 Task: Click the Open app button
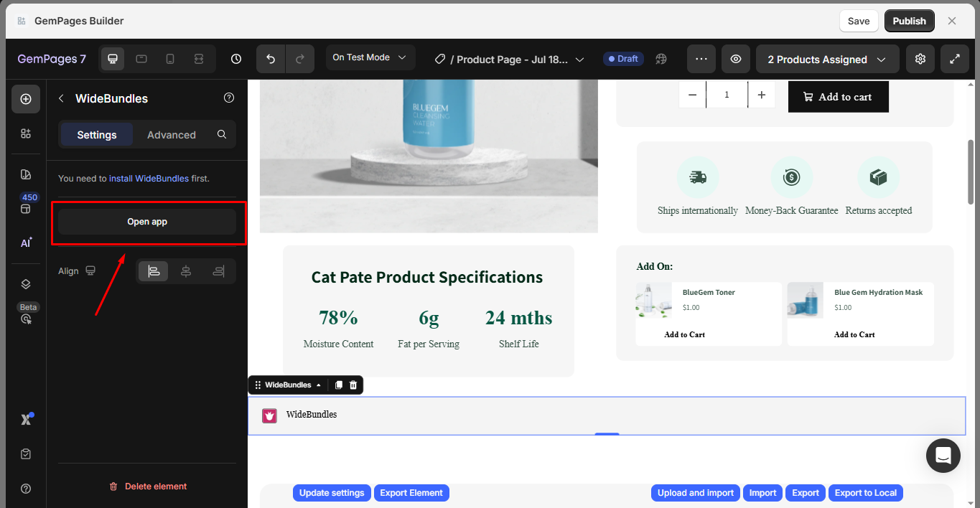pos(147,222)
